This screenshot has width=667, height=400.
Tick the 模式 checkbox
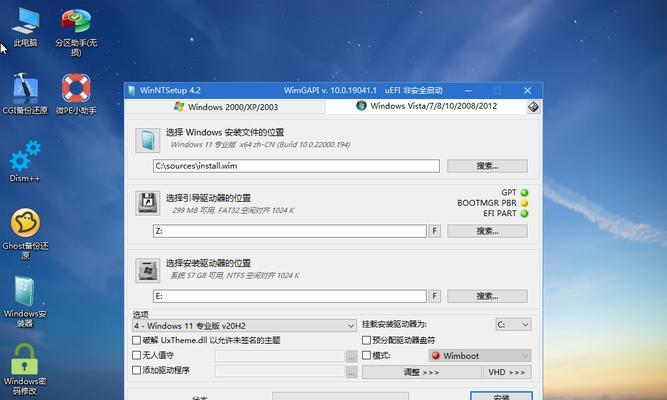point(366,355)
